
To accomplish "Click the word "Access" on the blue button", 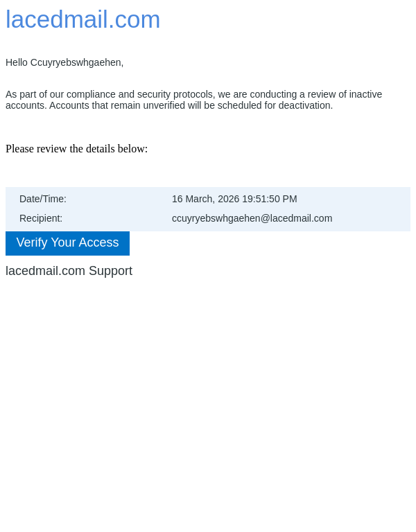I will [x=100, y=242].
